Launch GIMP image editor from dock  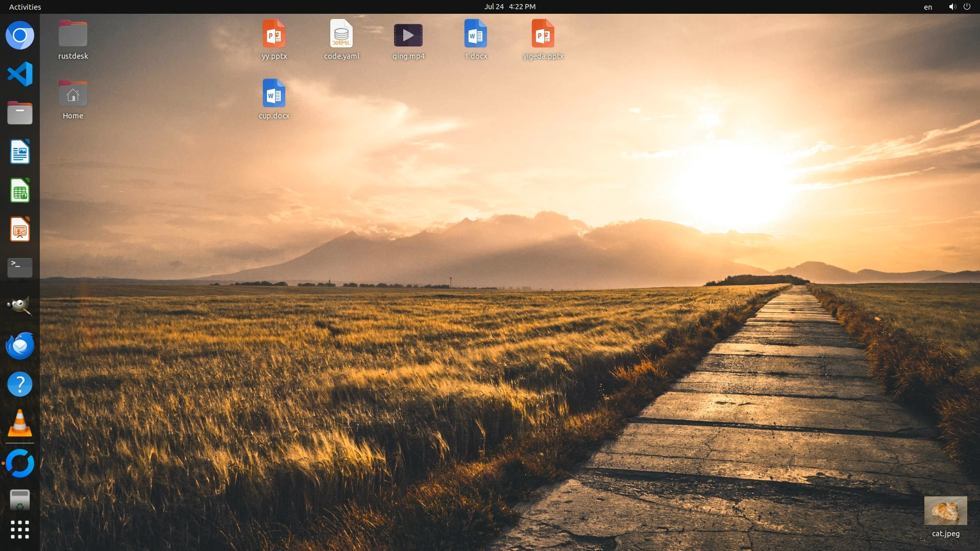click(x=20, y=306)
